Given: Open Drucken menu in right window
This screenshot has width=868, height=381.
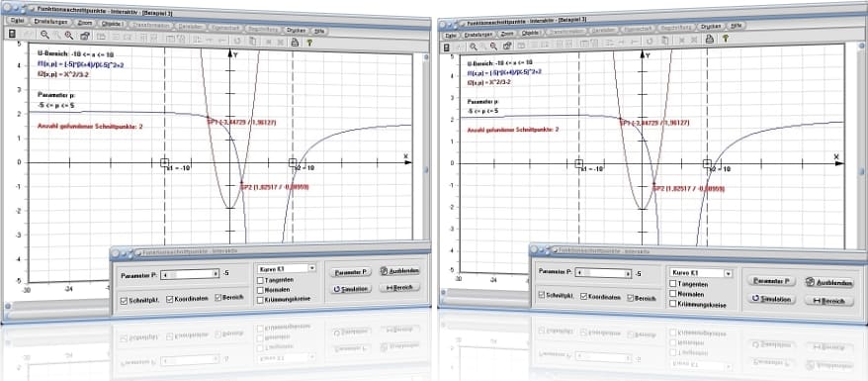Looking at the screenshot, I should click(711, 26).
